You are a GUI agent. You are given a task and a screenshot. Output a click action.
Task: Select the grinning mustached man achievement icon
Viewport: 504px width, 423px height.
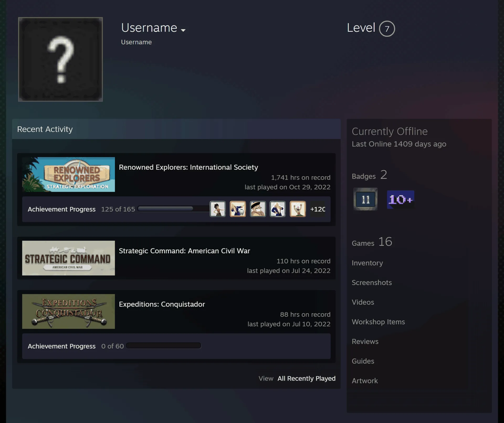tap(258, 209)
